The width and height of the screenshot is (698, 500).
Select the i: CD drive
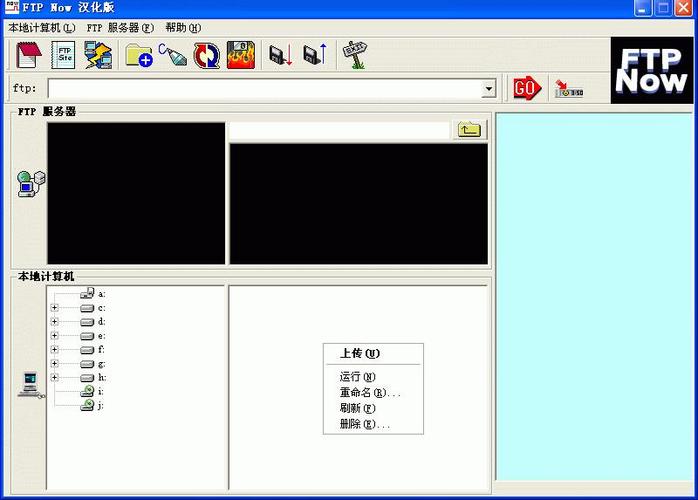tap(92, 391)
